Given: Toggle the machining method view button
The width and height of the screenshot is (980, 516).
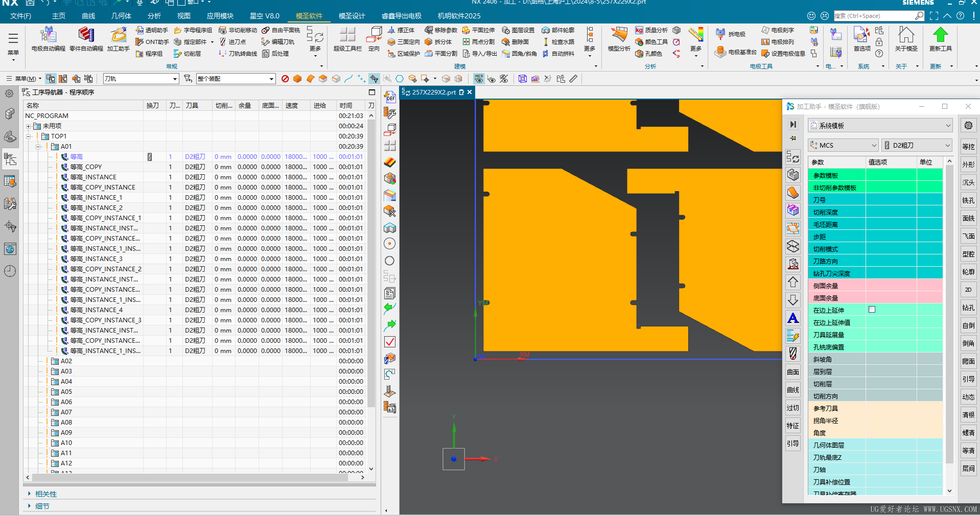Looking at the screenshot, I should (x=88, y=79).
